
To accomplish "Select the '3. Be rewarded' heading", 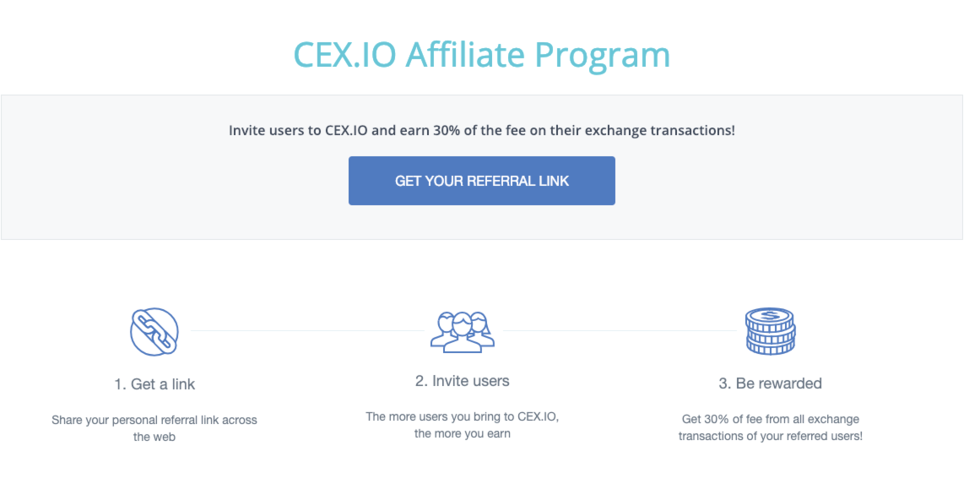I will pyautogui.click(x=770, y=383).
